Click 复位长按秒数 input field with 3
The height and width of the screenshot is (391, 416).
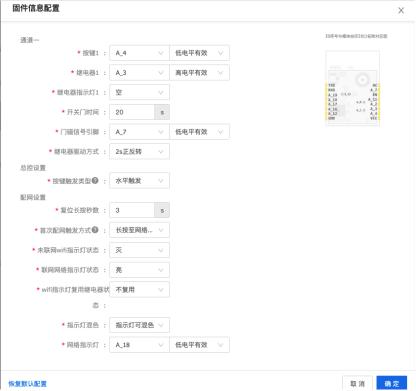click(x=132, y=210)
